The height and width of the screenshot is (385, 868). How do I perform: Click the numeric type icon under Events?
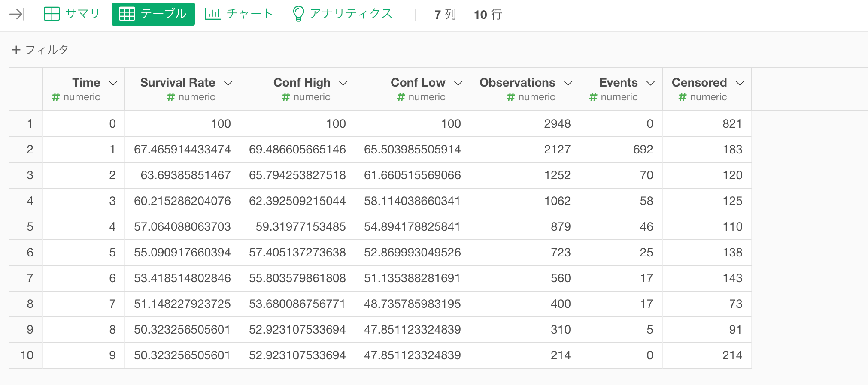(x=593, y=97)
